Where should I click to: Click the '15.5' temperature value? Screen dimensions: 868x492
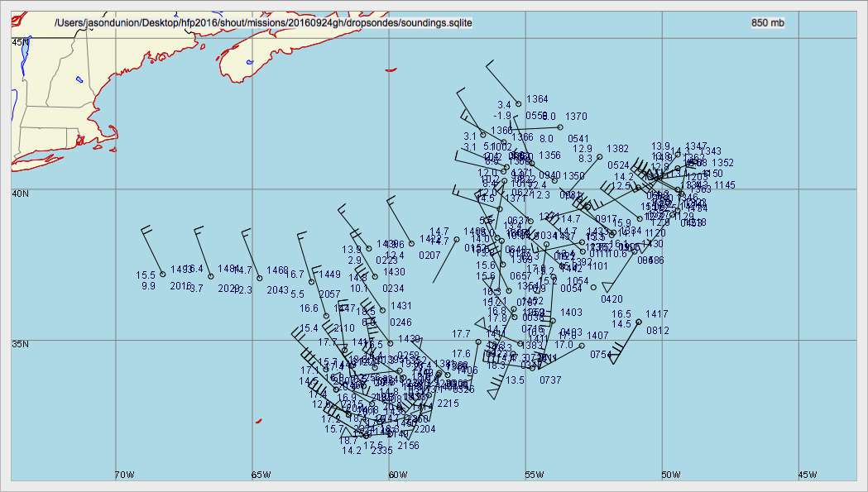click(x=146, y=275)
